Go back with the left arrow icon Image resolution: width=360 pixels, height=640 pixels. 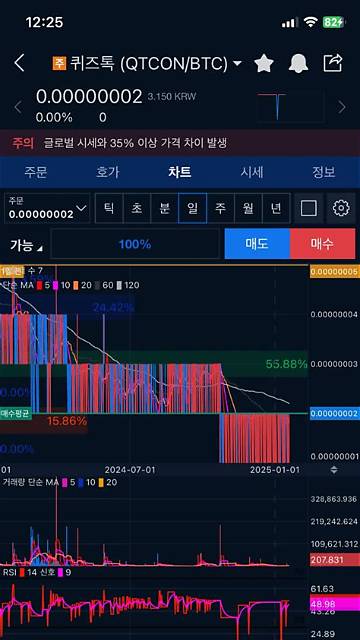(x=19, y=63)
